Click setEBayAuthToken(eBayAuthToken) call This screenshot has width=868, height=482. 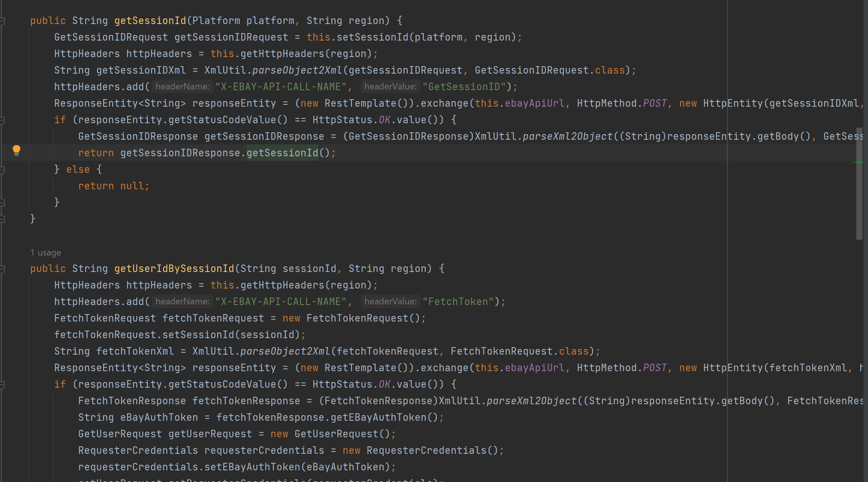coord(297,467)
